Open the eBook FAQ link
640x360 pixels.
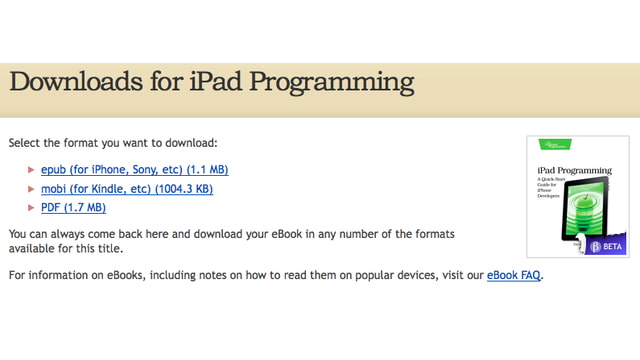coord(514,275)
